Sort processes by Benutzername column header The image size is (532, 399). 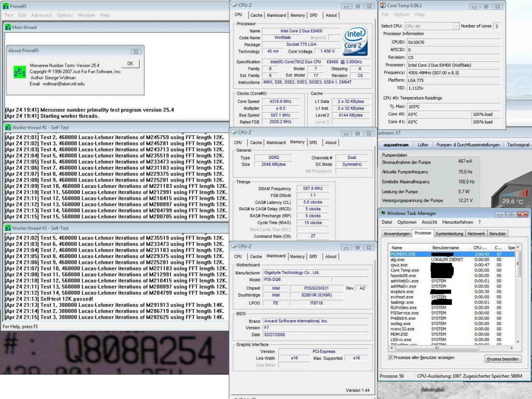450,248
